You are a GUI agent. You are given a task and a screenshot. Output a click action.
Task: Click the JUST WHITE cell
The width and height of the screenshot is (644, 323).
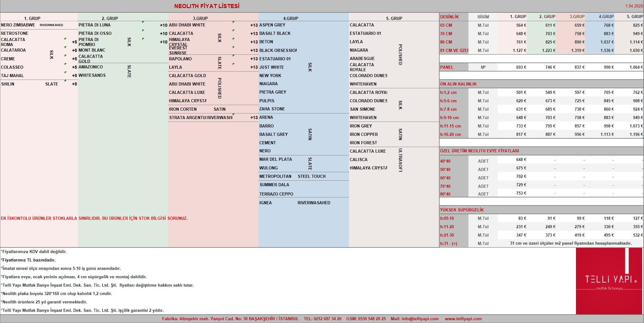[x=272, y=67]
